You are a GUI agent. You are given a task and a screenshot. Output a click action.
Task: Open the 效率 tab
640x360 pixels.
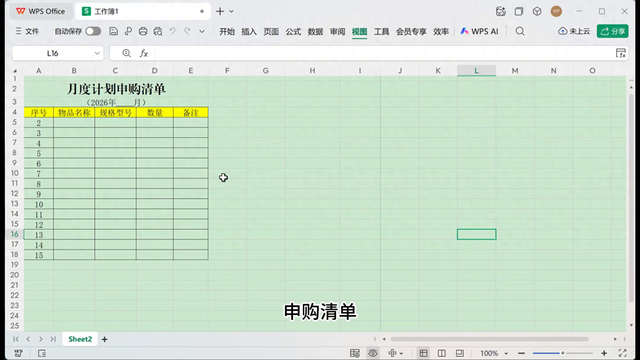441,31
